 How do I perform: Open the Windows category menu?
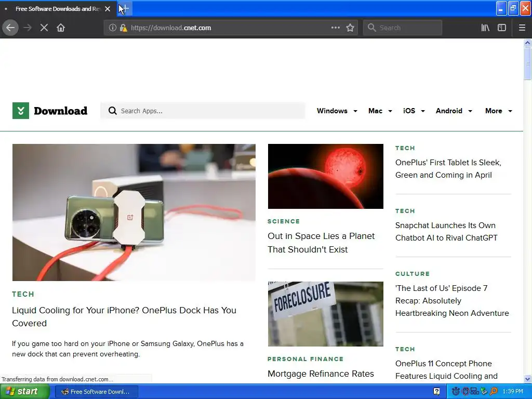[x=332, y=111]
